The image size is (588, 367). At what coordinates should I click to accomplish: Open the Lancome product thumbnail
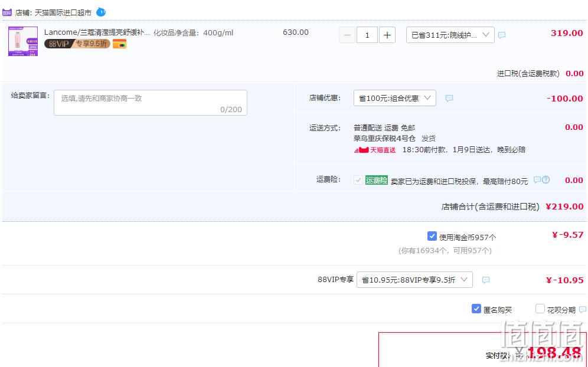(23, 41)
